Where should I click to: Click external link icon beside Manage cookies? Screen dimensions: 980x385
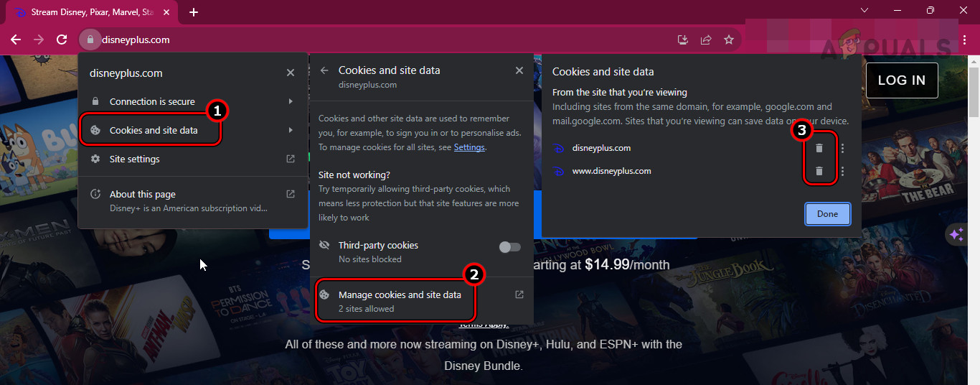pos(519,294)
